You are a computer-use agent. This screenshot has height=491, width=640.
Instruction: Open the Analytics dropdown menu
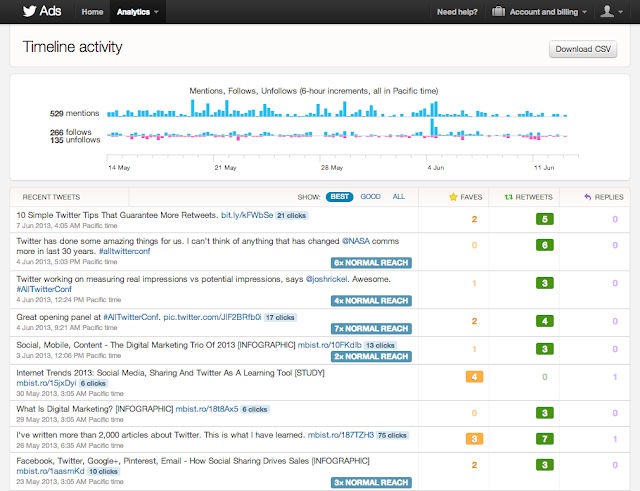138,12
